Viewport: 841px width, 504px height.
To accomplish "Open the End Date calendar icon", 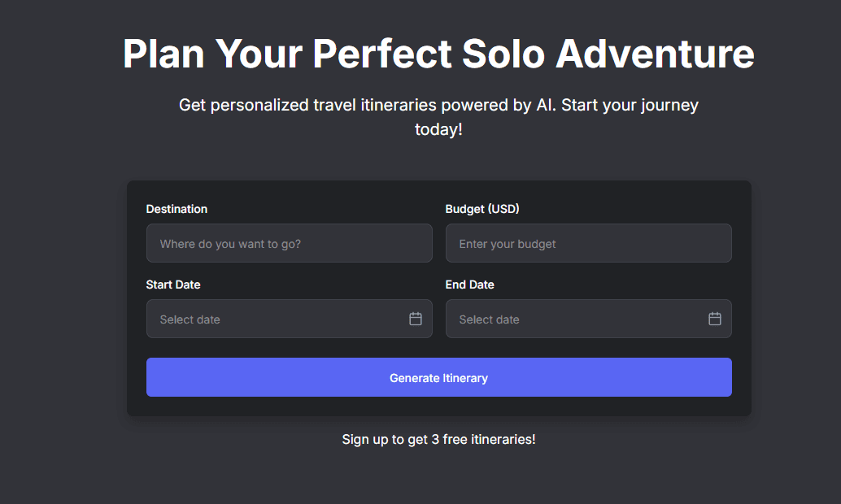I will [x=715, y=319].
